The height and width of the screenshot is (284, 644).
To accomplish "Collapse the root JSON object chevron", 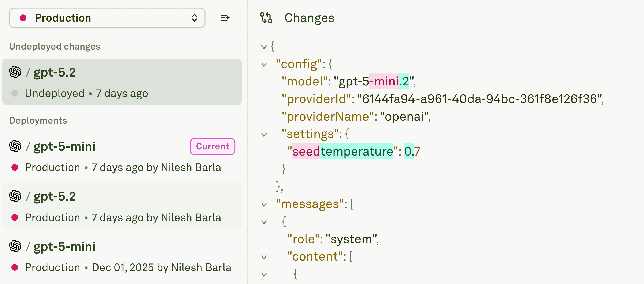I will (264, 47).
